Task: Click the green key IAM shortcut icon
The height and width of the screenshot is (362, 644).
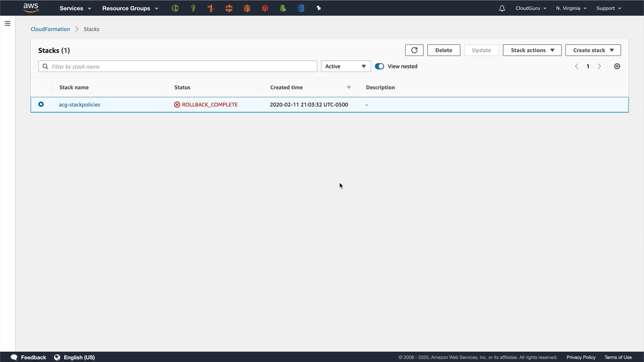Action: 193,8
